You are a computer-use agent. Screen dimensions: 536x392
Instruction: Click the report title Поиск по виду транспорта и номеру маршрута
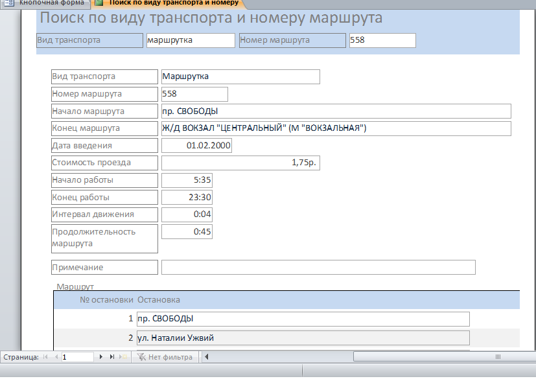(211, 17)
